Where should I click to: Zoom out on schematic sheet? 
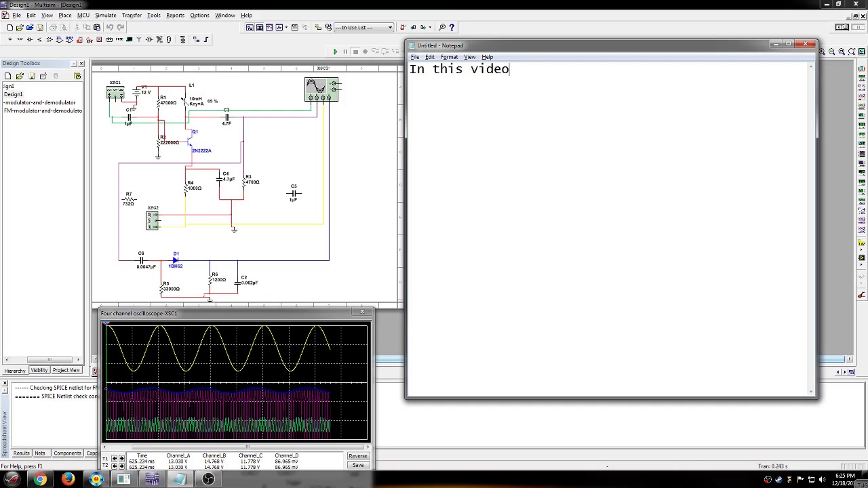pyautogui.click(x=831, y=52)
